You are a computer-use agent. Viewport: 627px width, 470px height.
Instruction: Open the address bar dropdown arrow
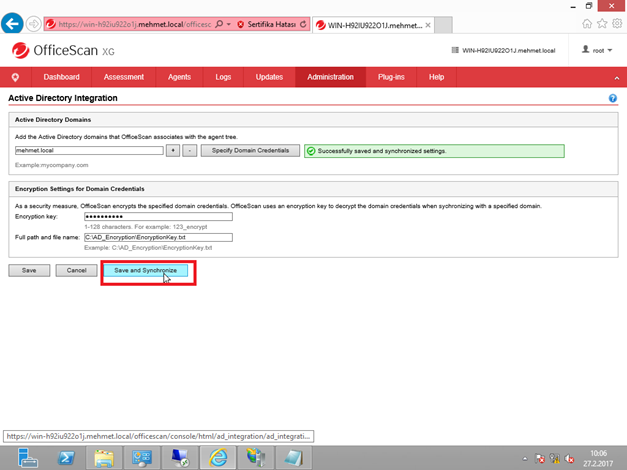(x=229, y=24)
